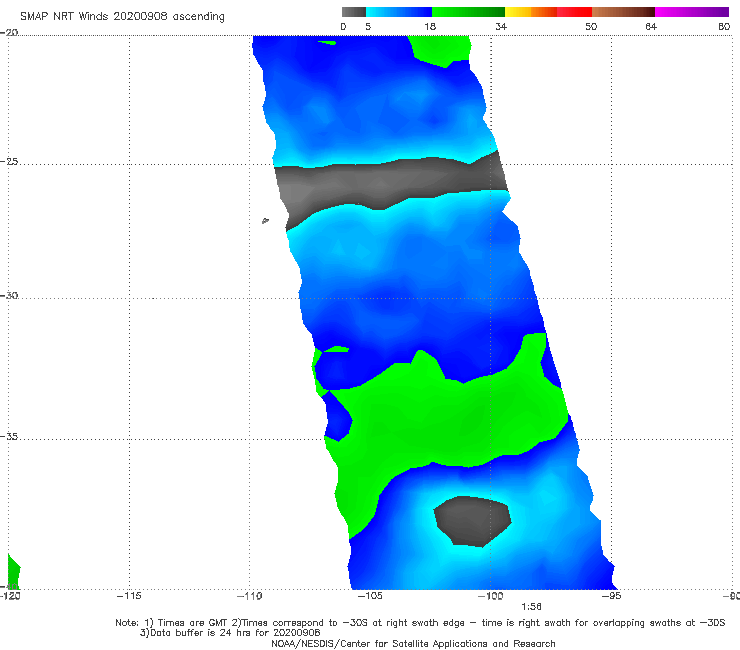The width and height of the screenshot is (740, 650).
Task: Click the '-25' latitude axis label
Action: [x=9, y=161]
